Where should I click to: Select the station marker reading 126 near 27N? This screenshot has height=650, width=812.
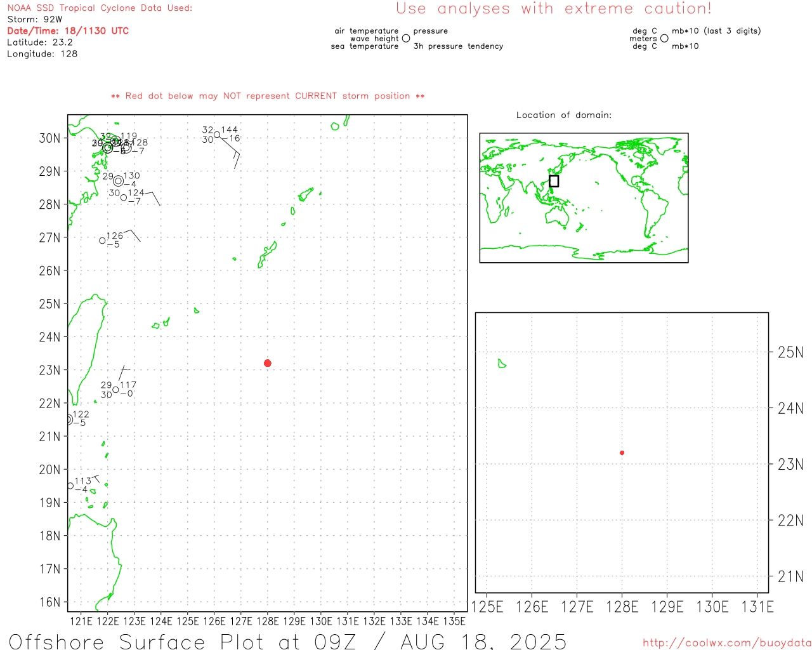click(x=102, y=241)
